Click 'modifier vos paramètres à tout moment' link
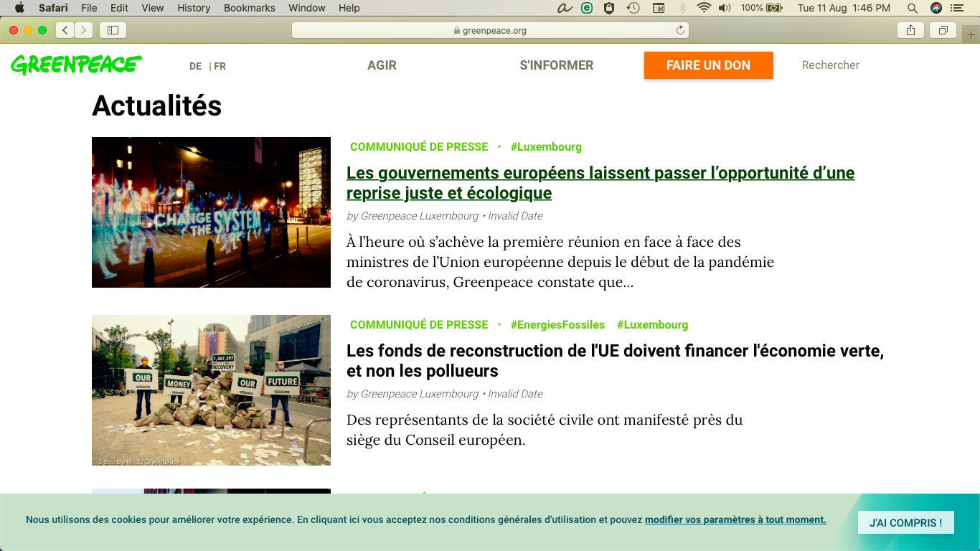980x551 pixels. click(x=735, y=520)
